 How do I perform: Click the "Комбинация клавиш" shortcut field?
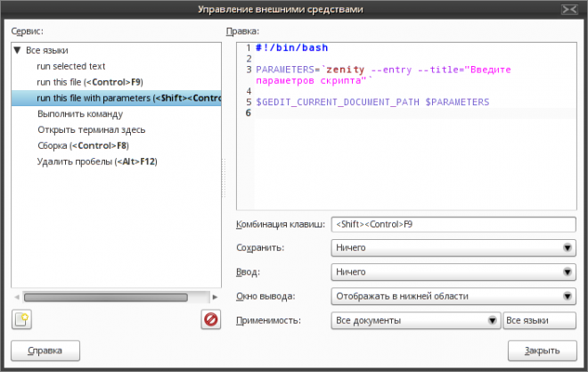pos(453,225)
